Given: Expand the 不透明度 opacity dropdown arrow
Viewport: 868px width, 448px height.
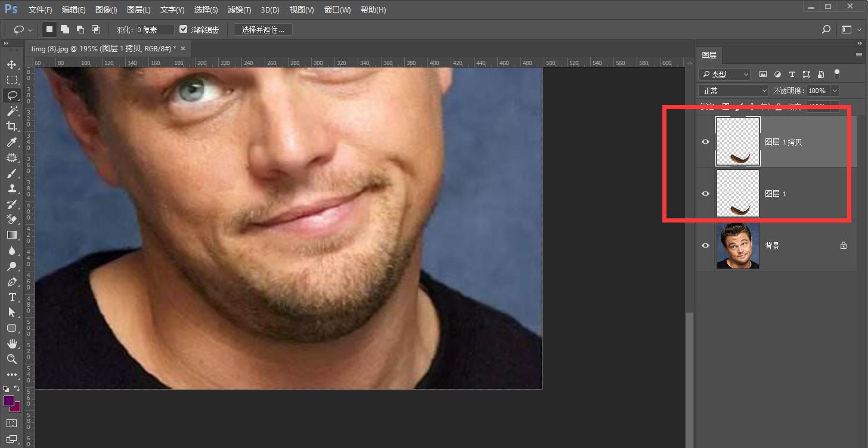Looking at the screenshot, I should [835, 91].
